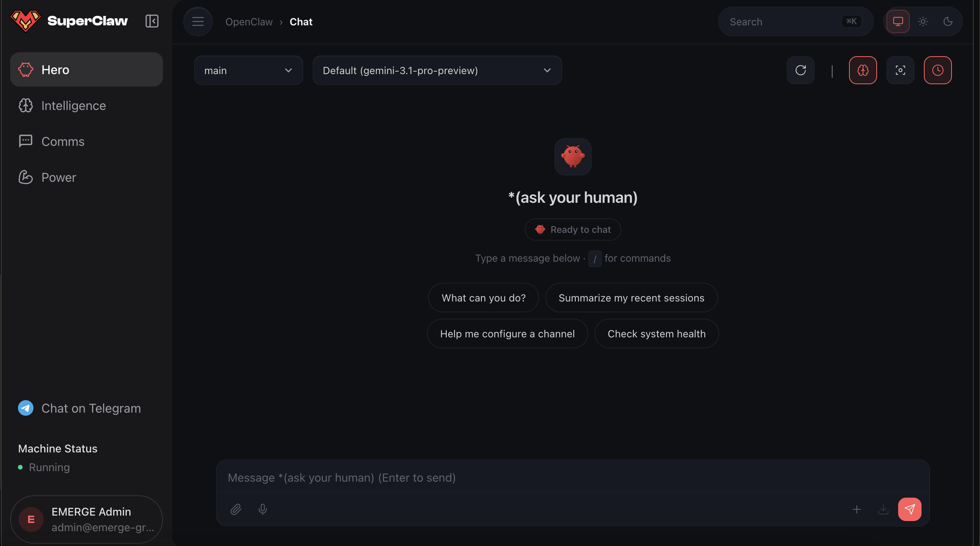
Task: Click the download icon in message bar
Action: pos(883,509)
